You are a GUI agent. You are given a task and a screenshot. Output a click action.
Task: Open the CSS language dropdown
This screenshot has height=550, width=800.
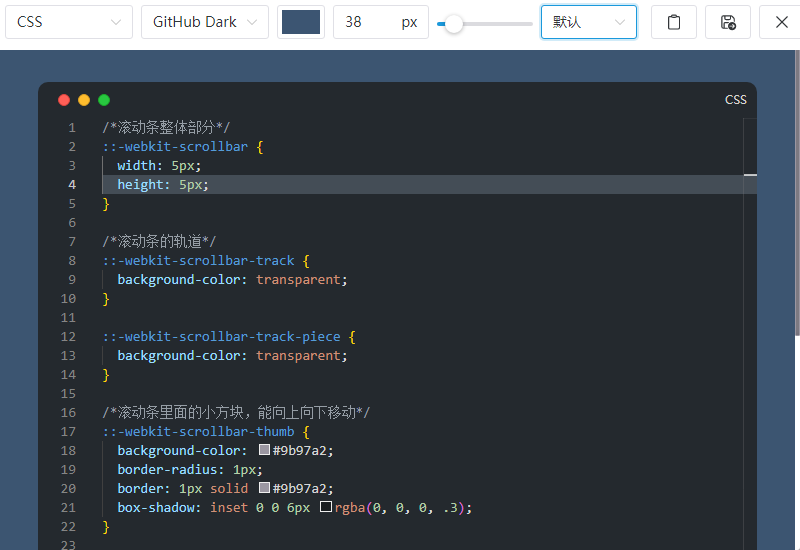69,22
